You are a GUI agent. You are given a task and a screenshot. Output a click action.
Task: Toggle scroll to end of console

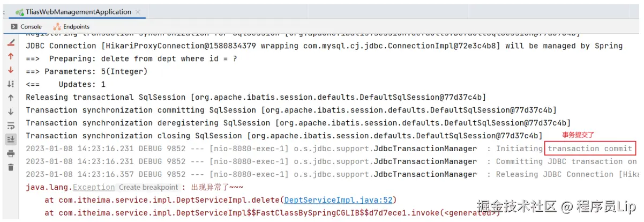(11, 139)
